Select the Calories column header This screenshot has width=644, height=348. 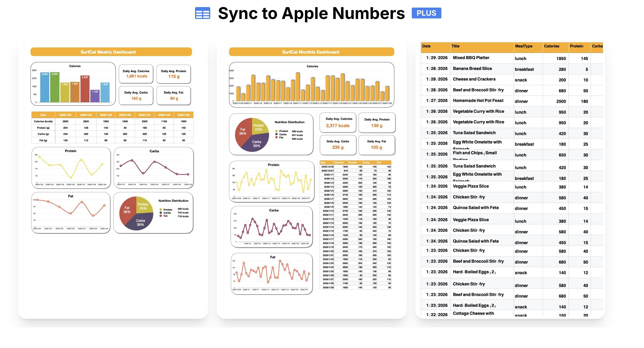point(551,46)
